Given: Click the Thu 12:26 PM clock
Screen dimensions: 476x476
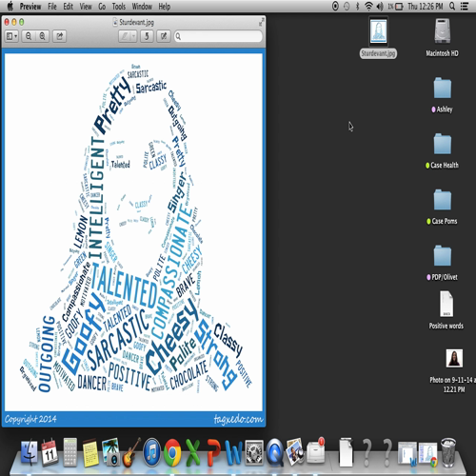Looking at the screenshot, I should click(x=426, y=6).
